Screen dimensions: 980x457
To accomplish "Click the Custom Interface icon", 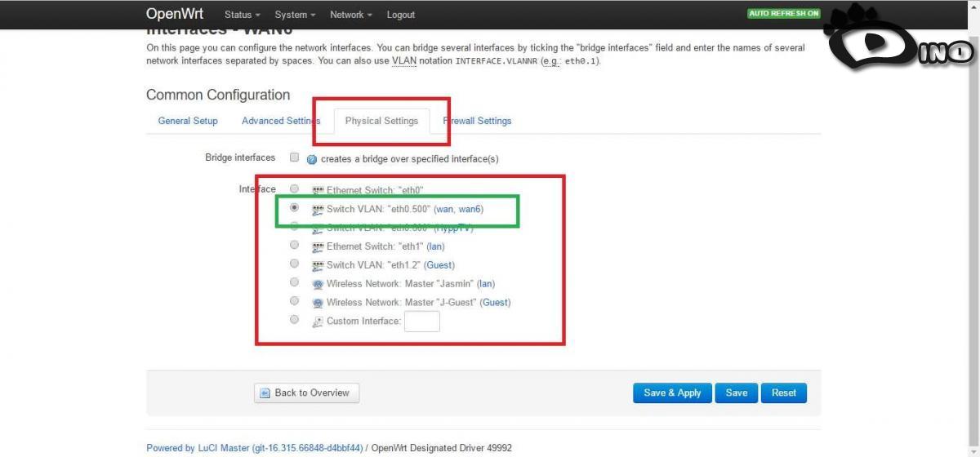I will coord(318,322).
